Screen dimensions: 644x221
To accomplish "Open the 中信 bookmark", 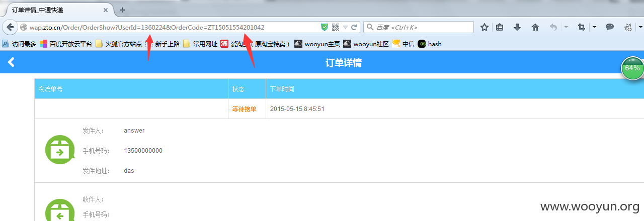I will 404,44.
